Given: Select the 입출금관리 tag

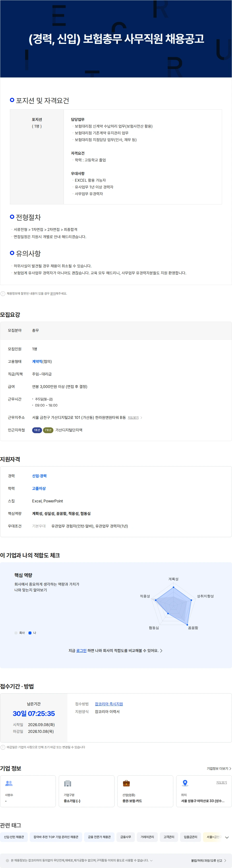Looking at the screenshot, I should click(x=190, y=837).
